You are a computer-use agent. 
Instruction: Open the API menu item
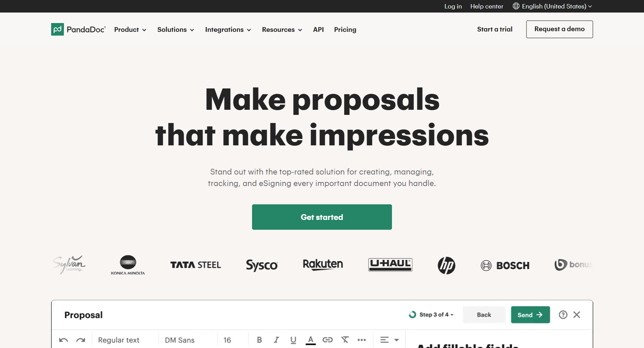(318, 29)
